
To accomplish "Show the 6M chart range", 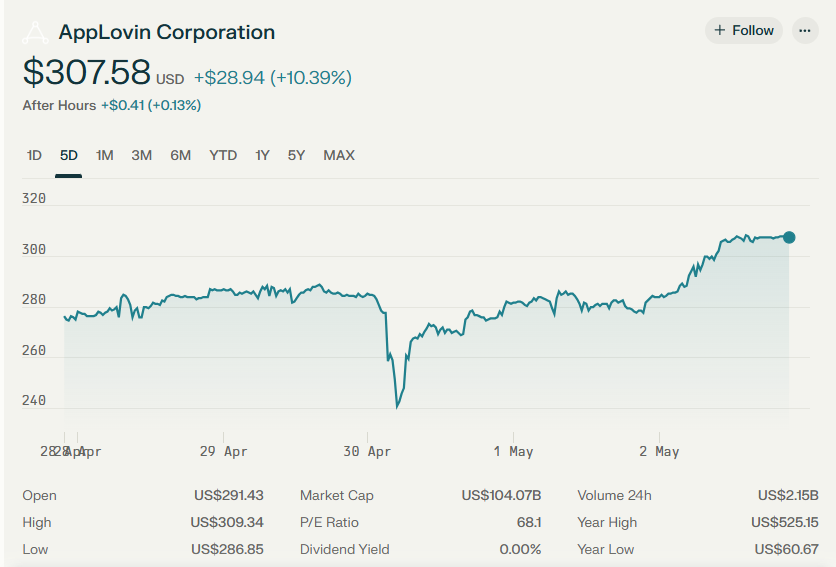I will point(181,155).
